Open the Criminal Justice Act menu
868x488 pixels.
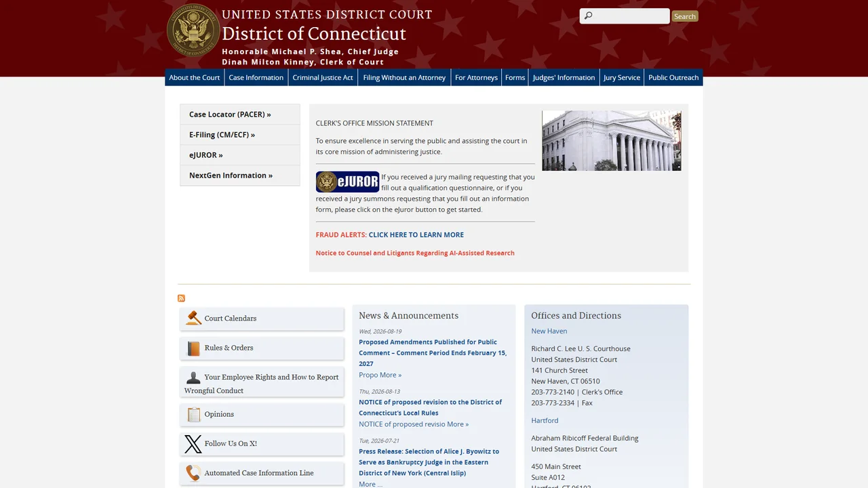click(323, 77)
